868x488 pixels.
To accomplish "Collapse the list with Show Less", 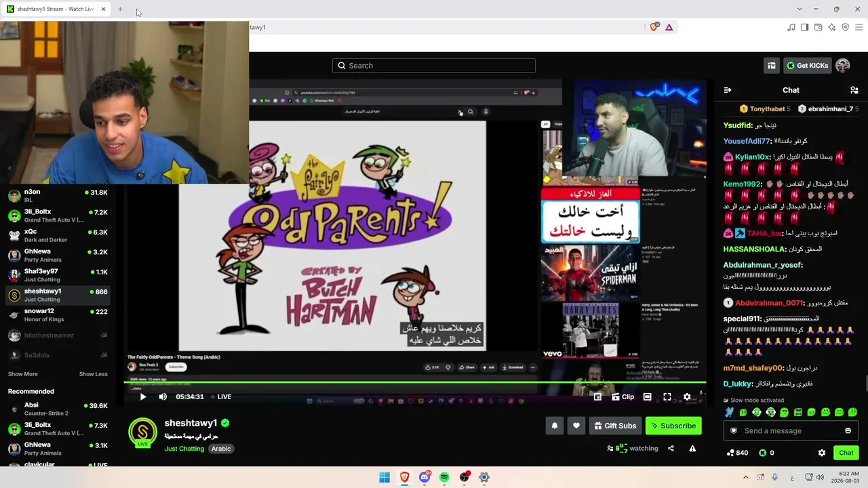I will point(93,374).
